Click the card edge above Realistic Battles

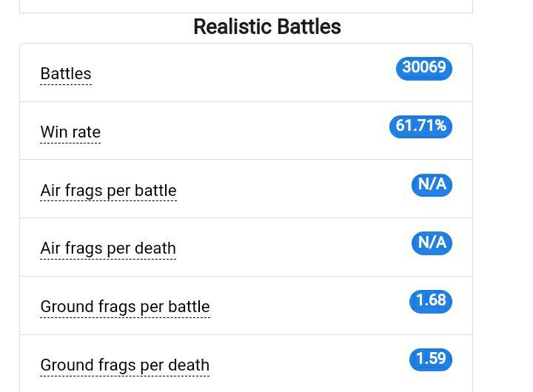(x=246, y=7)
